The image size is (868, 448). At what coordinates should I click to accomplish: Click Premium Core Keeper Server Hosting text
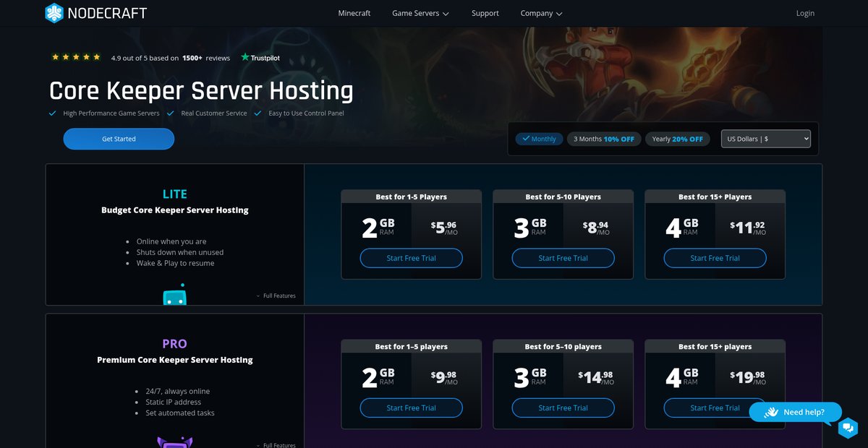pos(174,360)
